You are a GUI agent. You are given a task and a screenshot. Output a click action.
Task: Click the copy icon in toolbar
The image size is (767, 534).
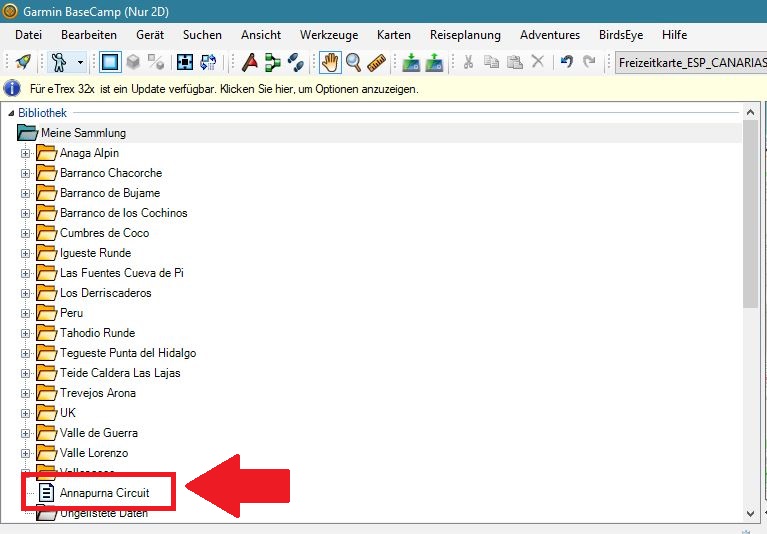pos(491,62)
